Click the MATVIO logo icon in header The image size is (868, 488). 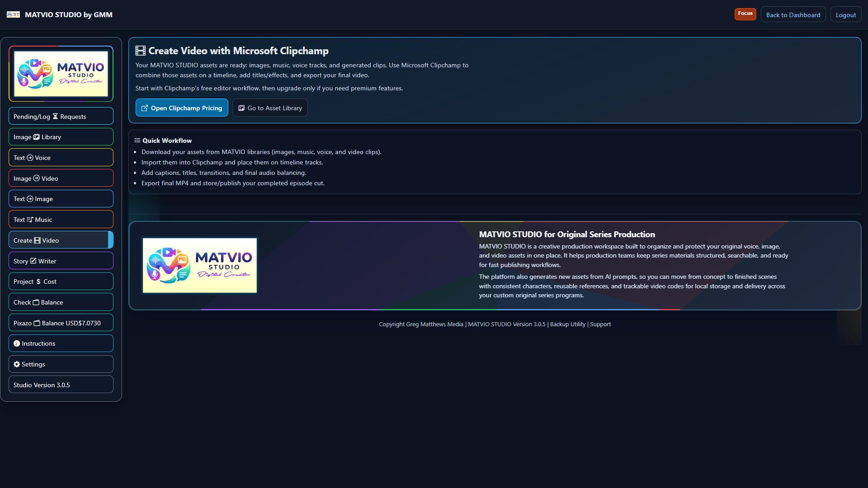coord(13,14)
